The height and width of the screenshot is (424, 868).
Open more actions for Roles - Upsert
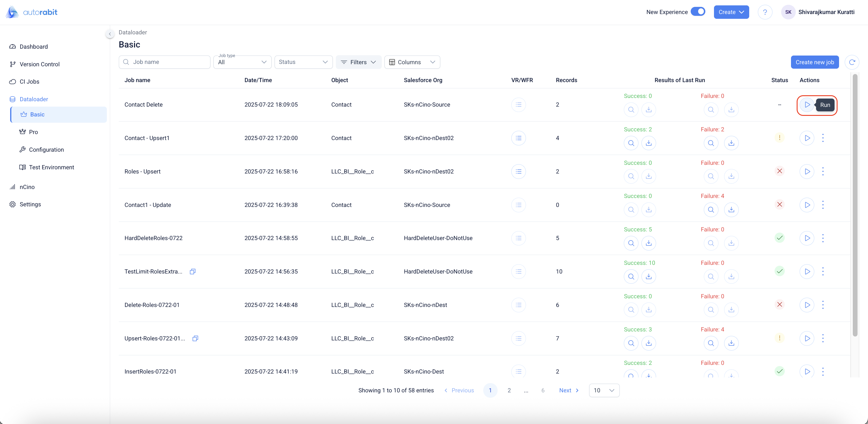tap(823, 172)
